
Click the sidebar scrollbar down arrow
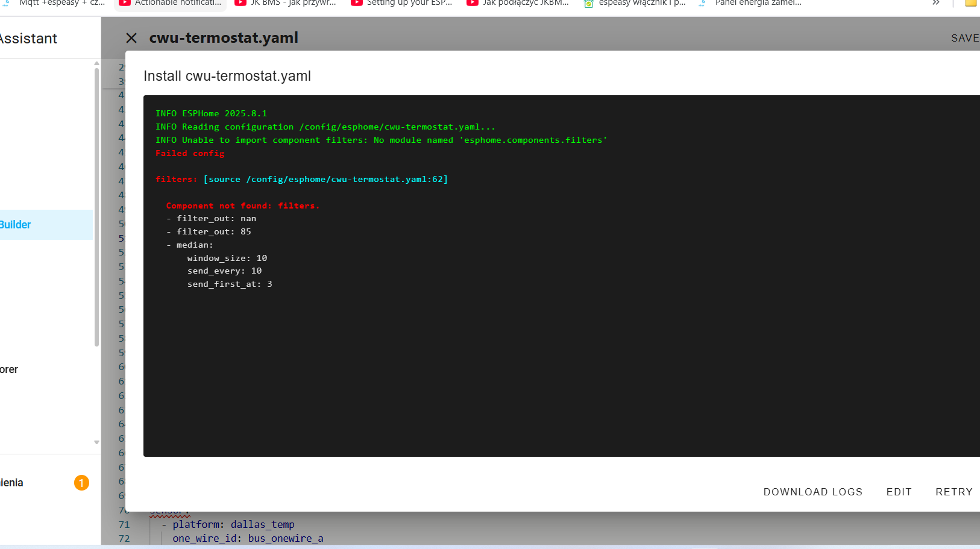click(x=96, y=442)
